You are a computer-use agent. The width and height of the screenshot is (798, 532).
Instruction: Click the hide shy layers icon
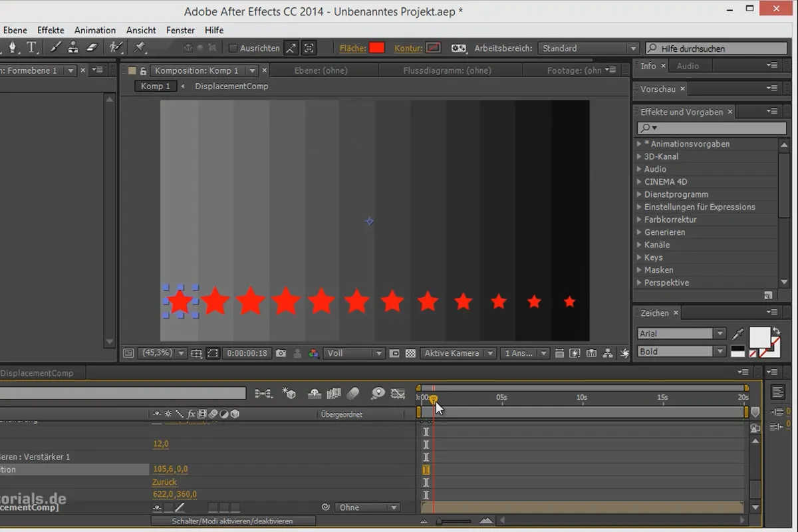315,394
